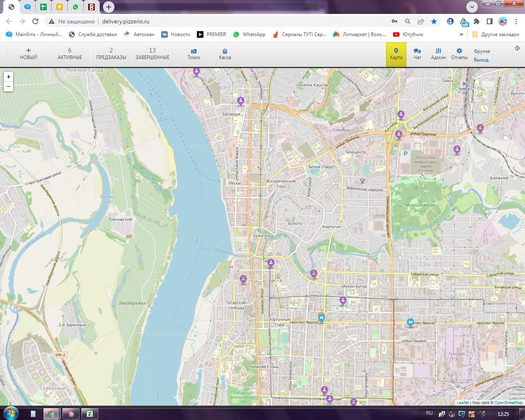Open the ПРЕДЗАКАЗЫ tab
This screenshot has height=420, width=525.
(111, 54)
